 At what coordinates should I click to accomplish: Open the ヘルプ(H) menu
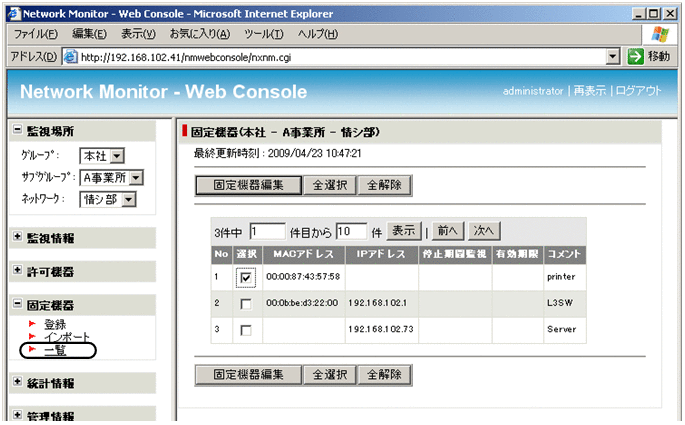pyautogui.click(x=318, y=34)
